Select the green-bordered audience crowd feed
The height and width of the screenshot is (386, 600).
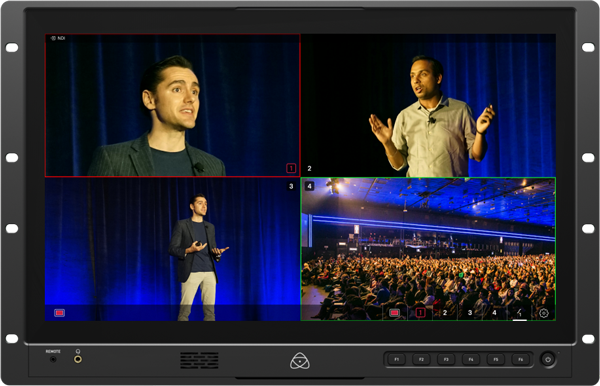(428, 249)
